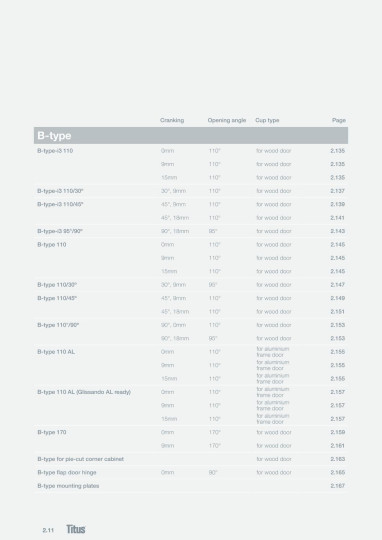382x540 pixels.
Task: Click page number 2.137 for B-type-i3 110/30°
Action: pos(337,191)
